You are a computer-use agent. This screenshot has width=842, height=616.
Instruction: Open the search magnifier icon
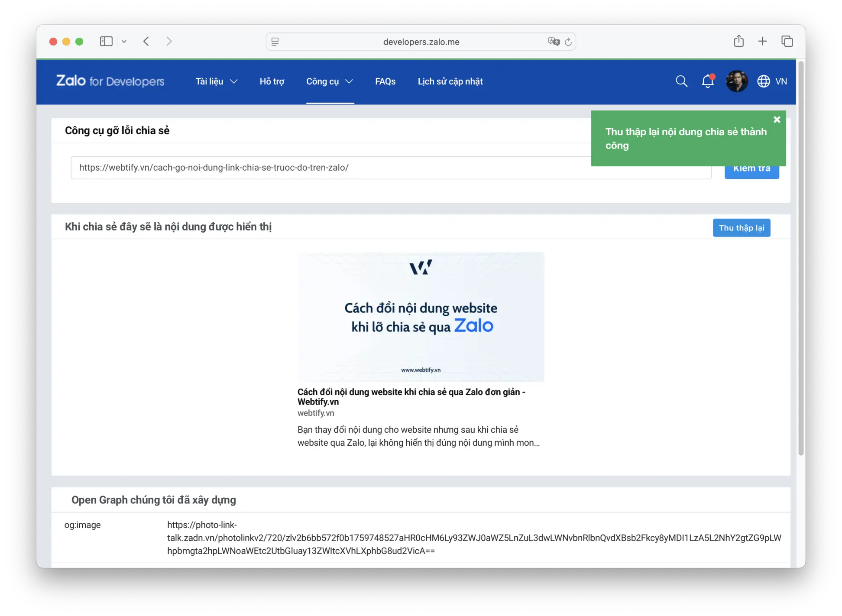tap(681, 81)
